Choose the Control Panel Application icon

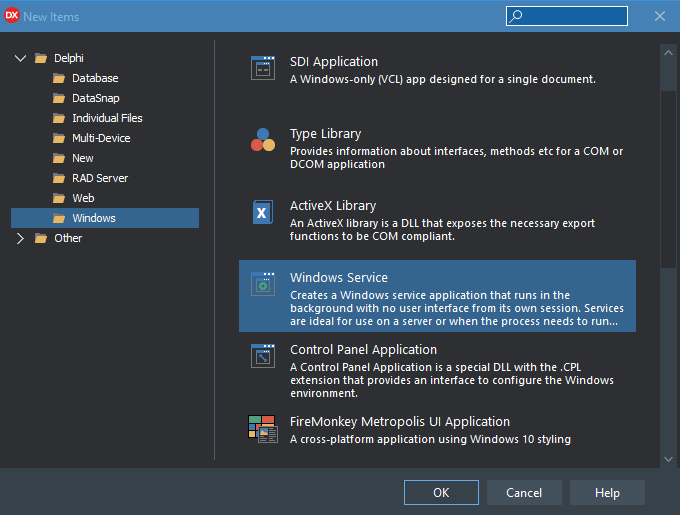pos(263,356)
